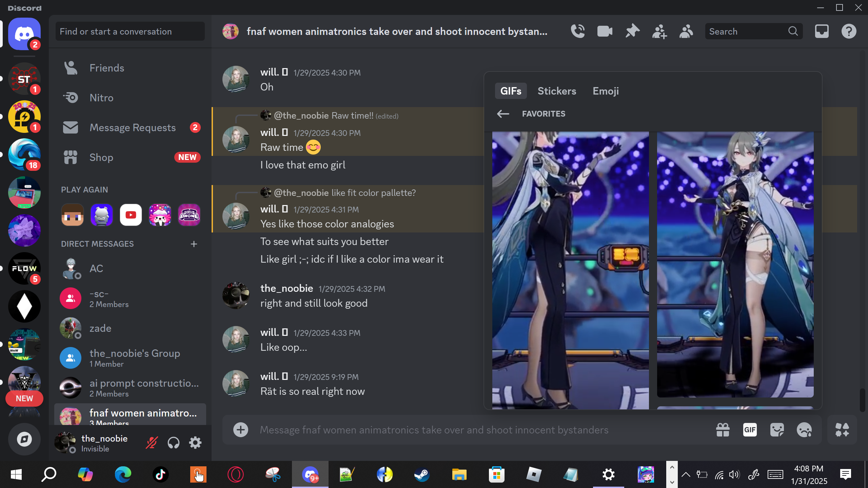Image resolution: width=868 pixels, height=488 pixels.
Task: Open the inbox
Action: pos(822,31)
